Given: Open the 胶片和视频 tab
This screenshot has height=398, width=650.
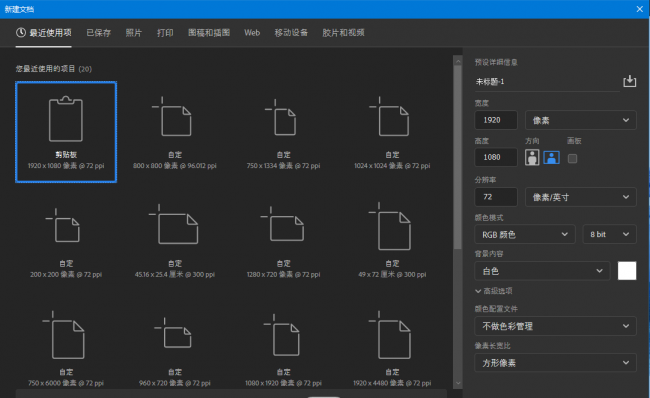Looking at the screenshot, I should click(x=343, y=33).
